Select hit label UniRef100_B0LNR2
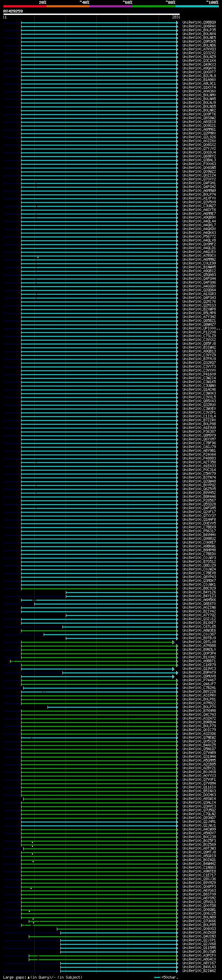 point(199,110)
